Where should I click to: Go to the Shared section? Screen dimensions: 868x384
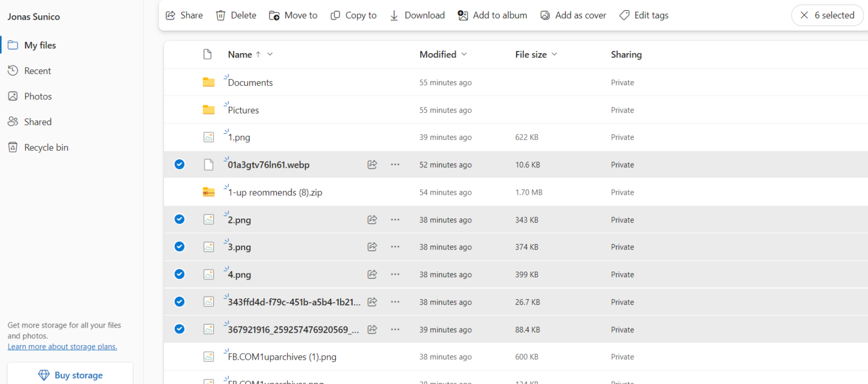tap(38, 121)
